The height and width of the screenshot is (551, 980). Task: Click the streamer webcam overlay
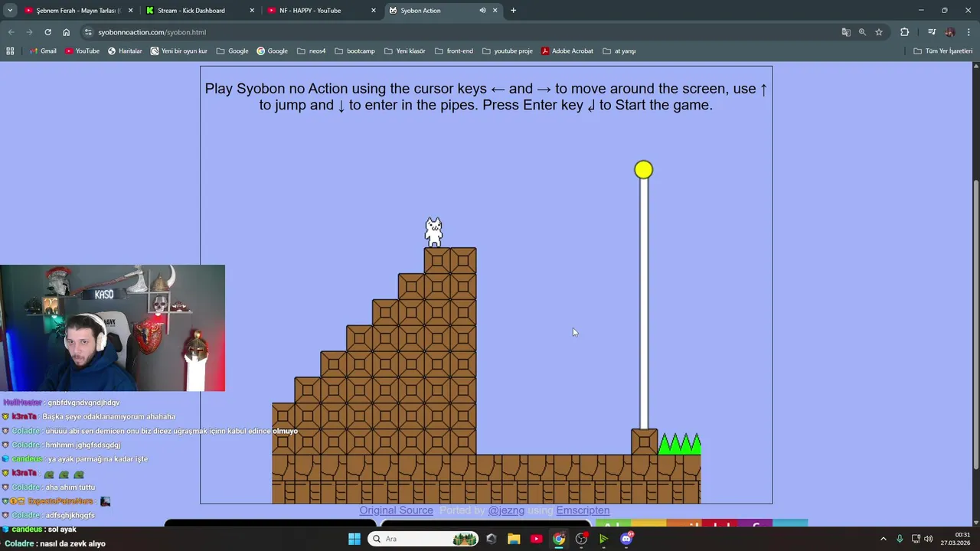point(113,328)
